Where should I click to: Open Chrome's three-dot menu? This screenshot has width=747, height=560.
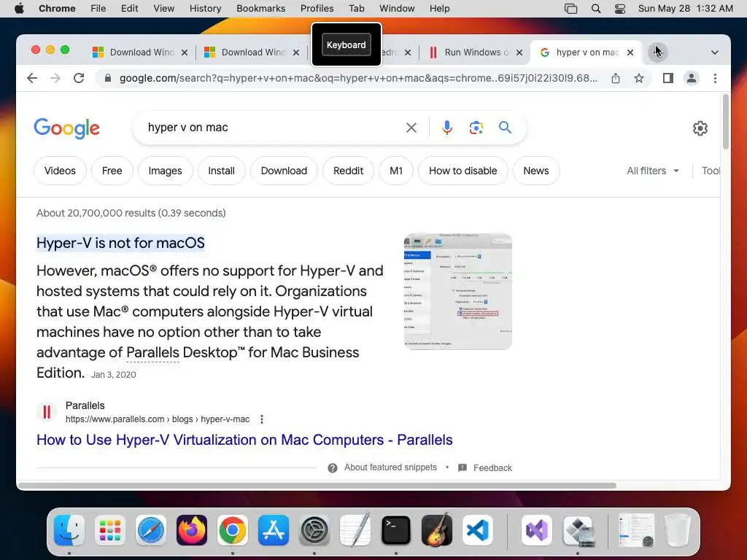tap(715, 78)
